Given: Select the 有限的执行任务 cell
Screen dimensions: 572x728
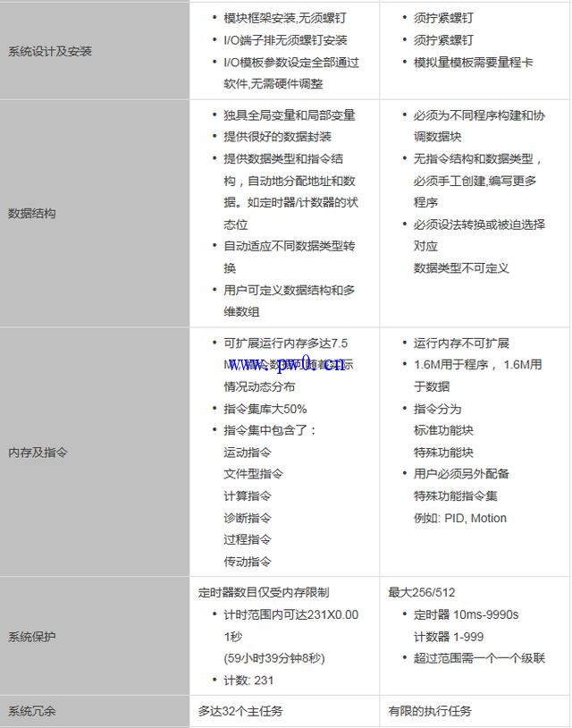Looking at the screenshot, I should pyautogui.click(x=430, y=711).
